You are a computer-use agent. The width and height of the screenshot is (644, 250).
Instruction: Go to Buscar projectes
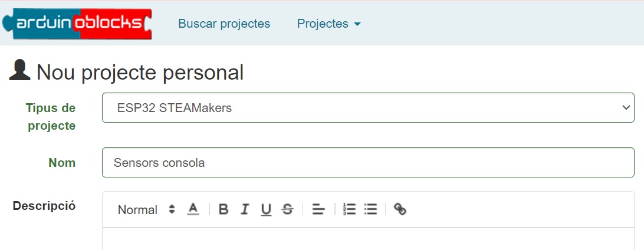pyautogui.click(x=224, y=24)
